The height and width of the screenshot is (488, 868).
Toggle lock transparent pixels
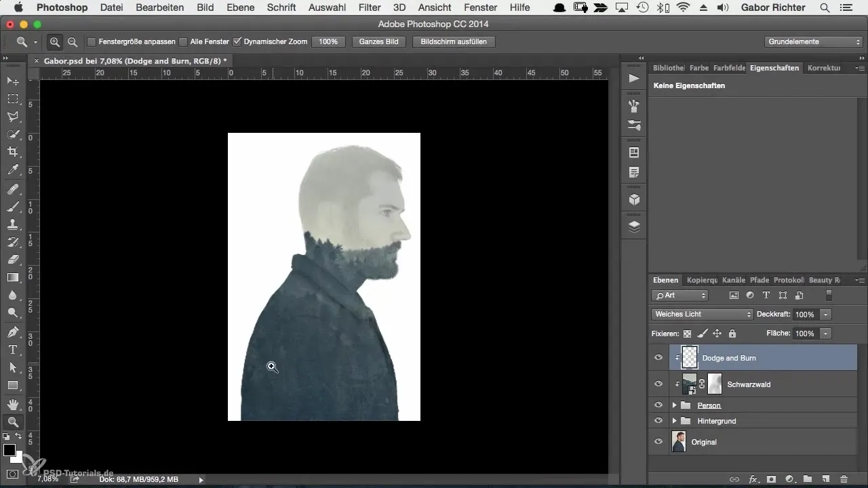click(687, 333)
